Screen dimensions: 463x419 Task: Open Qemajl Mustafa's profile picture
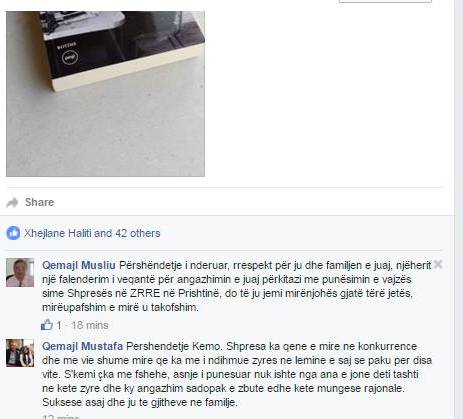[x=20, y=353]
